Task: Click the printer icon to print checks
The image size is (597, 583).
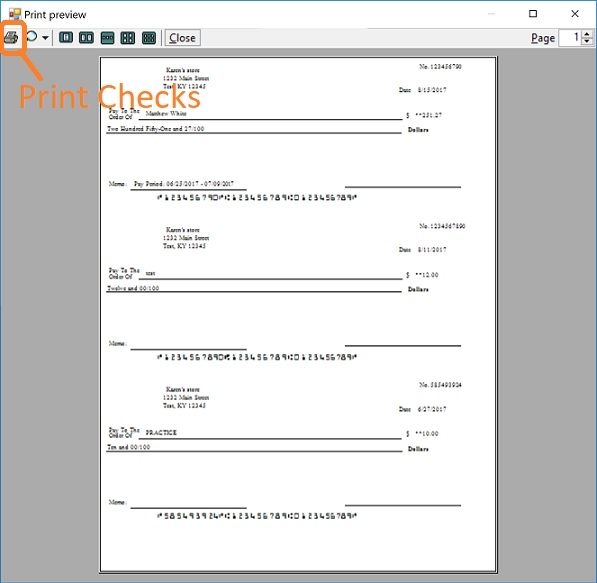Action: pyautogui.click(x=11, y=37)
